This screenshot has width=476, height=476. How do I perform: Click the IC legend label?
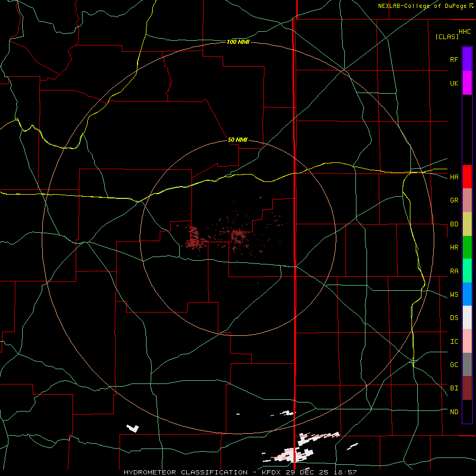[x=454, y=342]
